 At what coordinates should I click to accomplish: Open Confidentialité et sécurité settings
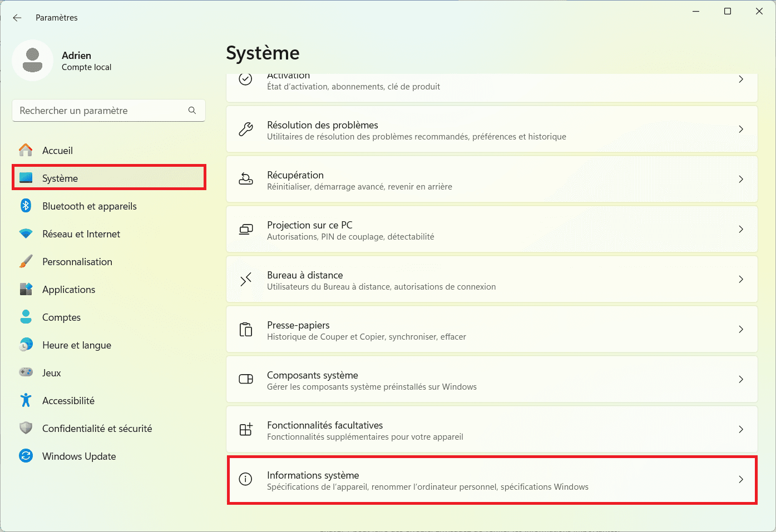click(108, 428)
